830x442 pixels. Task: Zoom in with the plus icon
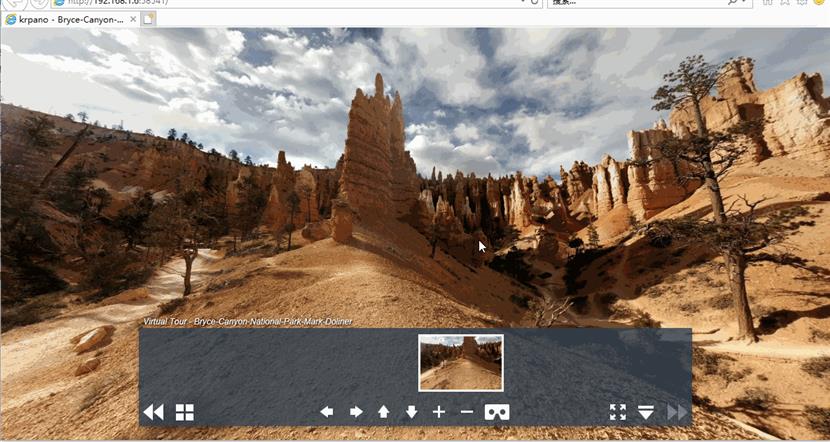439,412
